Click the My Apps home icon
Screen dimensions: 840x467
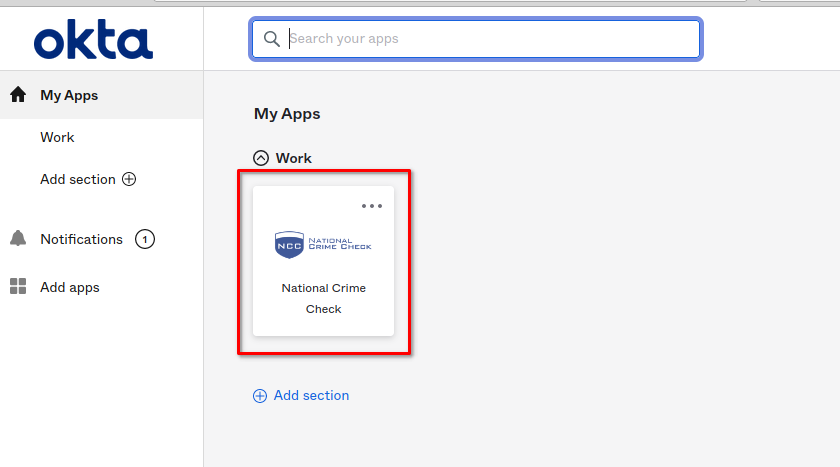click(18, 95)
